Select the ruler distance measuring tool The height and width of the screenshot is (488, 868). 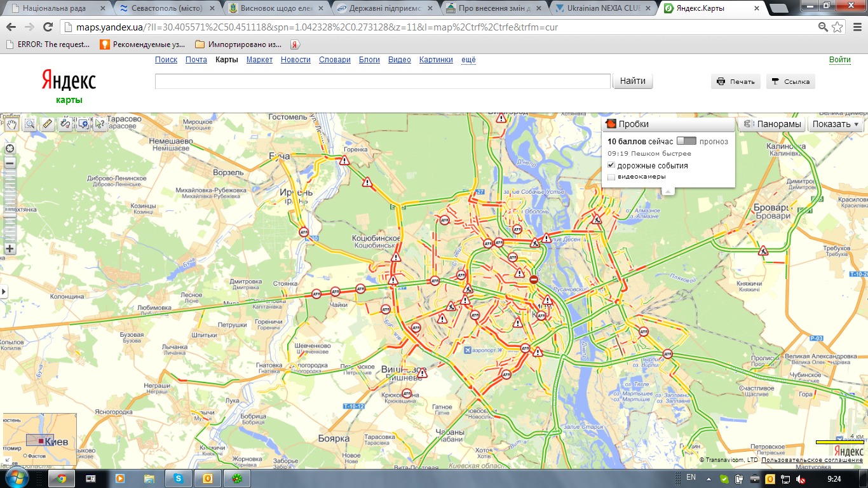click(x=48, y=125)
